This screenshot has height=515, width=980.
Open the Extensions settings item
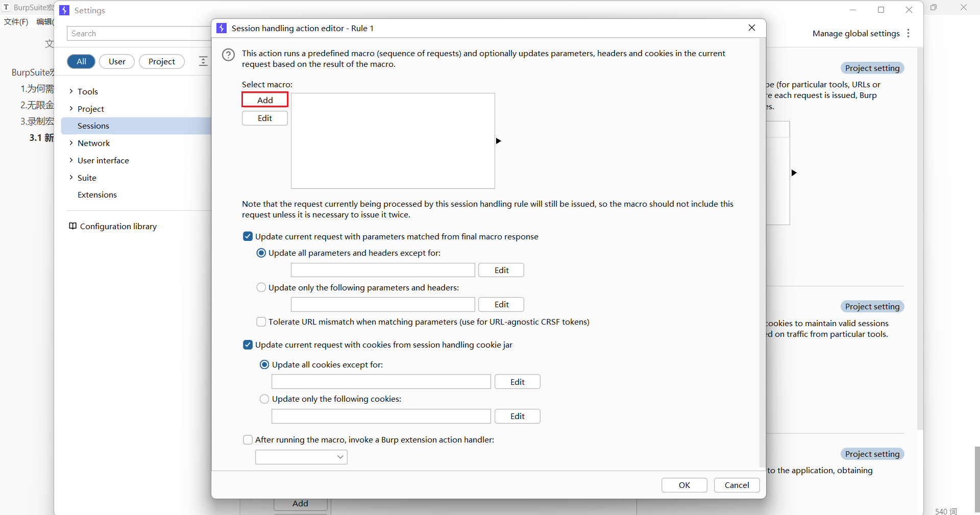(97, 194)
